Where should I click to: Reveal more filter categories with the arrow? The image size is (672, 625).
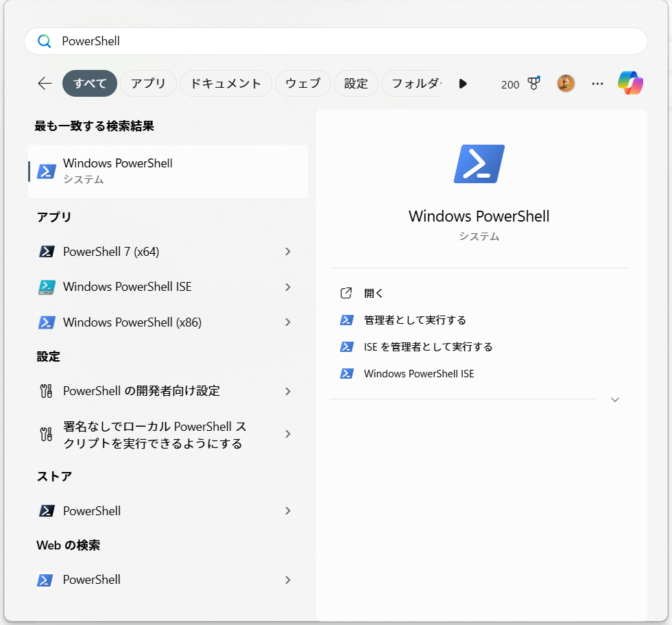(x=463, y=84)
